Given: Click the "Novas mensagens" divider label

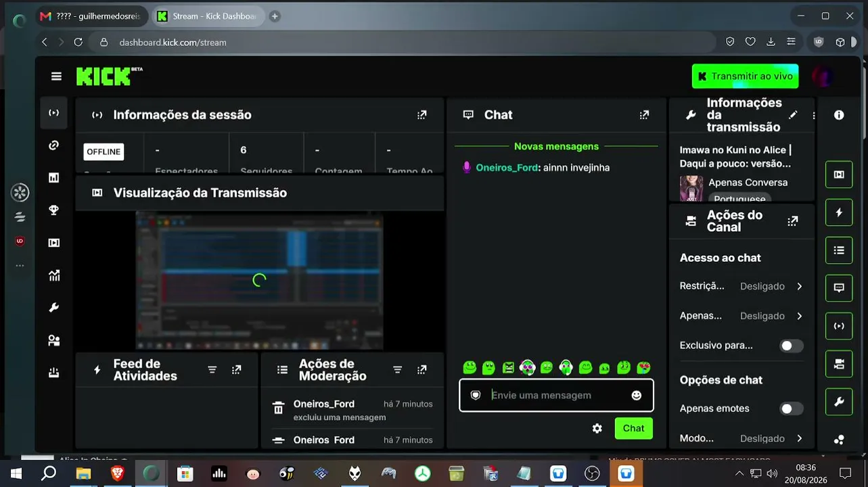Looking at the screenshot, I should point(556,146).
